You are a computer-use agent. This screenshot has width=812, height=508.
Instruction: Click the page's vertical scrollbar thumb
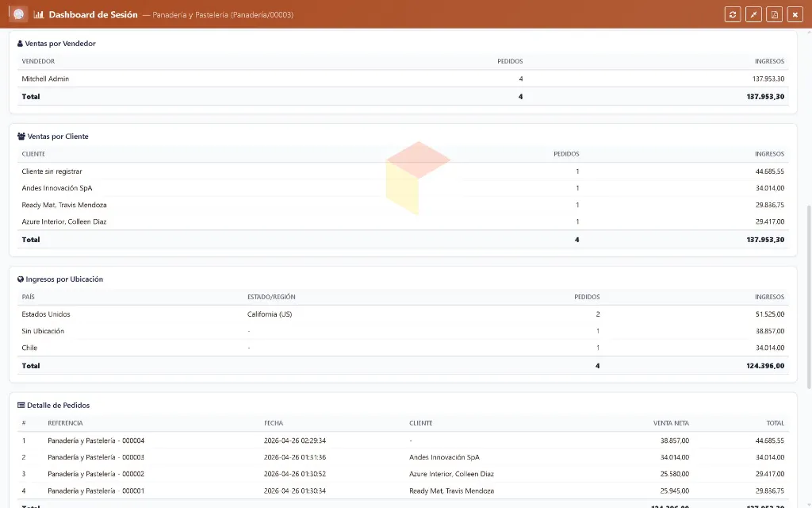809,297
